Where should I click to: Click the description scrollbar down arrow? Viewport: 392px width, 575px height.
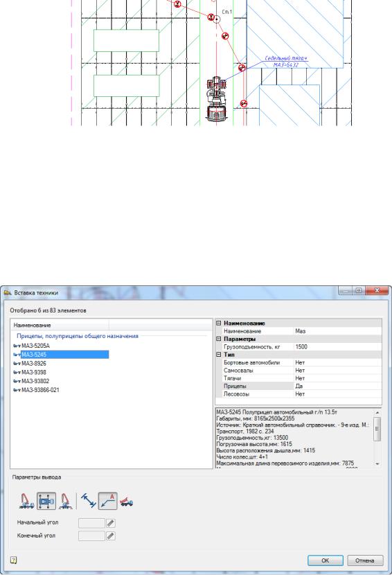click(377, 464)
